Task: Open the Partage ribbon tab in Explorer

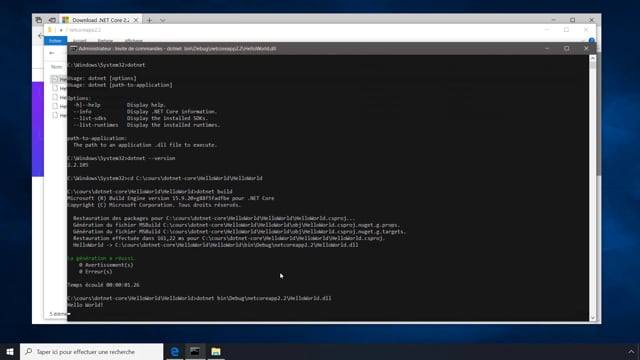Action: point(105,41)
